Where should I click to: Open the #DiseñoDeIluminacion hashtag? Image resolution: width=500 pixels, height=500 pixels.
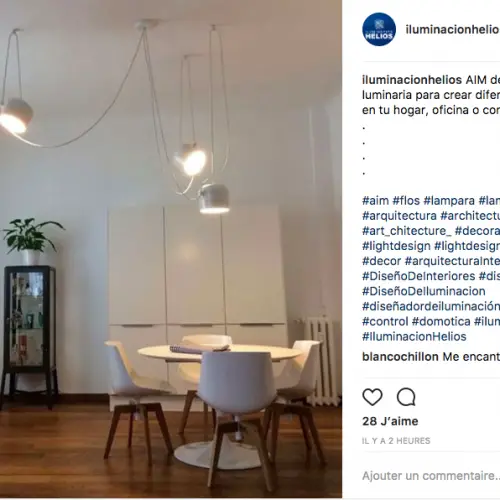[424, 291]
